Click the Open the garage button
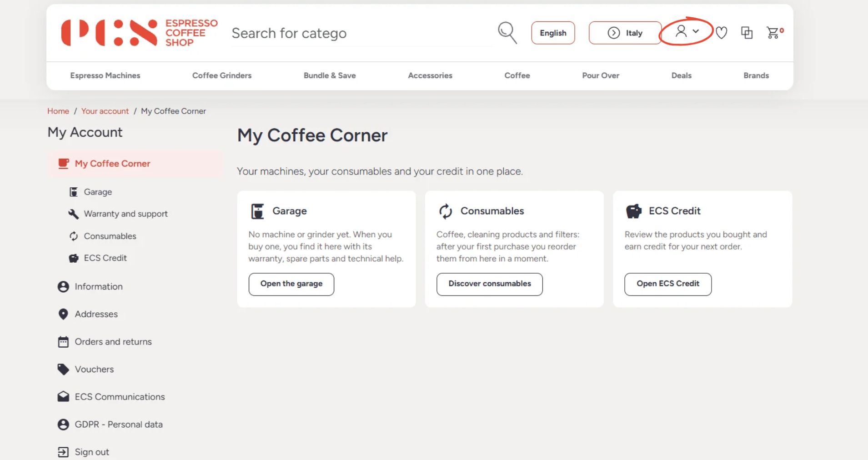This screenshot has height=460, width=868. [291, 284]
